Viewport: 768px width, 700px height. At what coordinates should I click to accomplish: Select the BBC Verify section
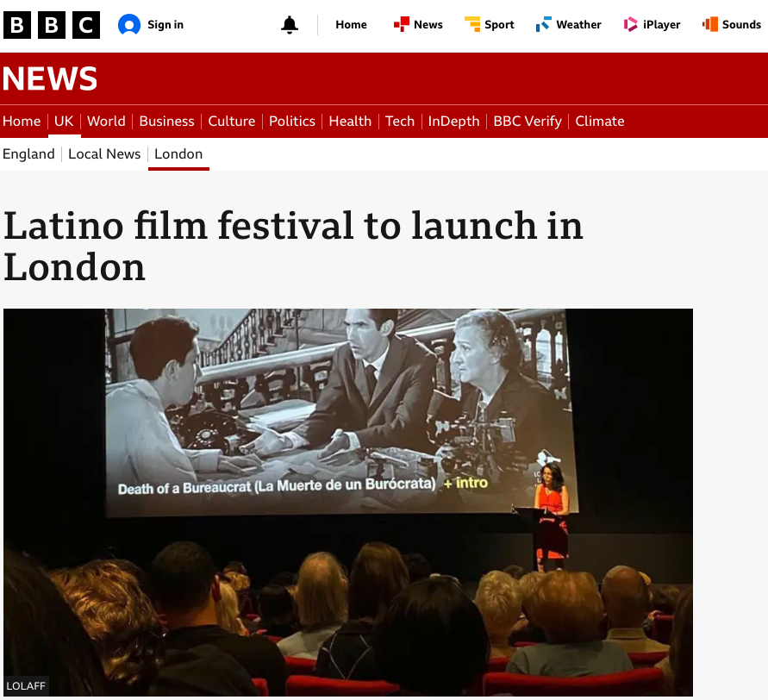click(528, 121)
